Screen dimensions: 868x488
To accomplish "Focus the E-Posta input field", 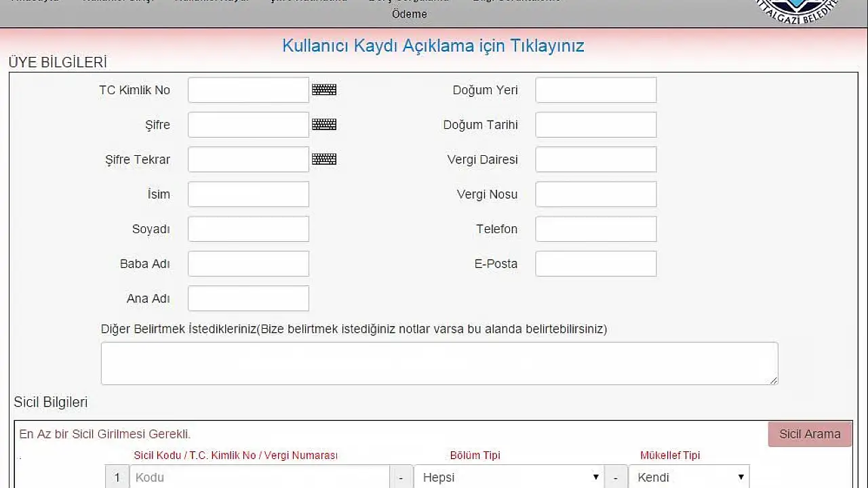I will (596, 264).
